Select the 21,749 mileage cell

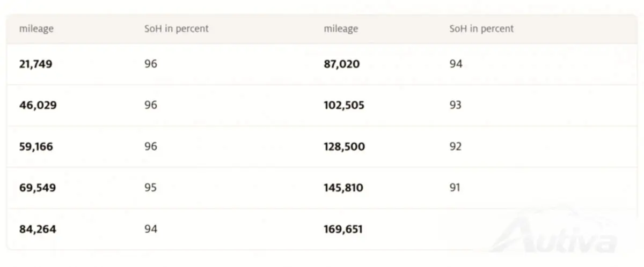[x=35, y=64]
